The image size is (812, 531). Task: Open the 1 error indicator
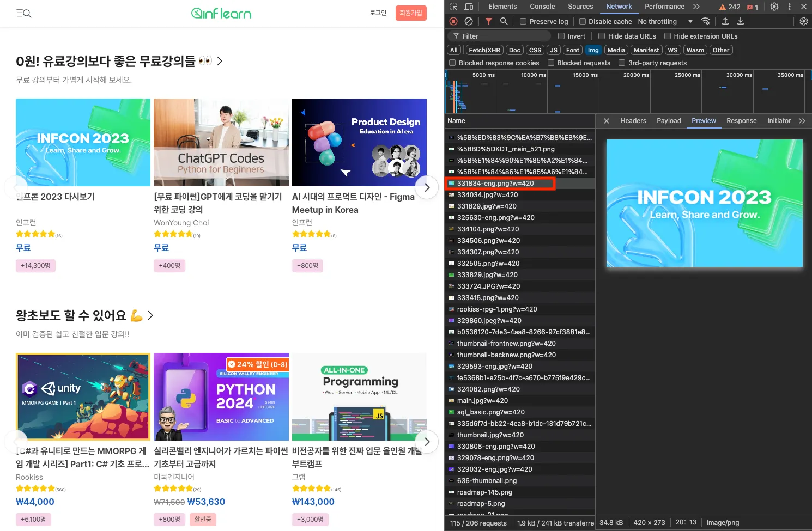753,7
